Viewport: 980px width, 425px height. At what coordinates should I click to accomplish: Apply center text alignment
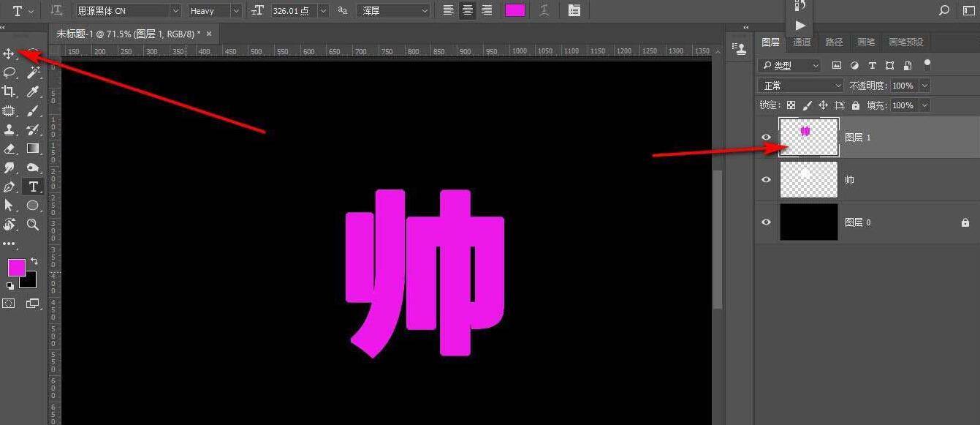tap(467, 10)
